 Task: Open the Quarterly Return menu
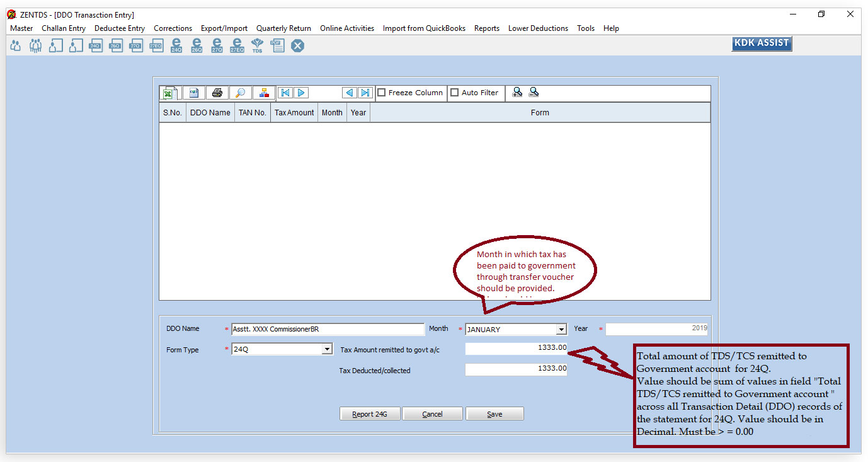(283, 28)
